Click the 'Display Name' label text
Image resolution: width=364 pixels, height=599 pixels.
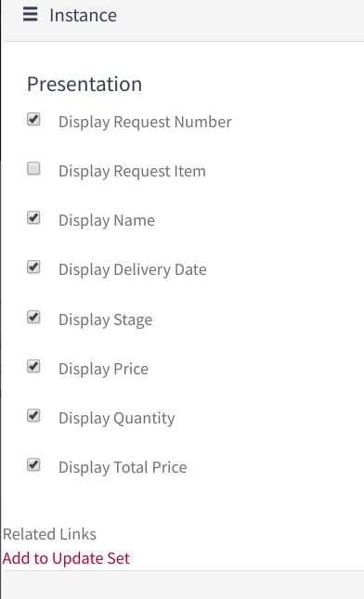point(107,220)
